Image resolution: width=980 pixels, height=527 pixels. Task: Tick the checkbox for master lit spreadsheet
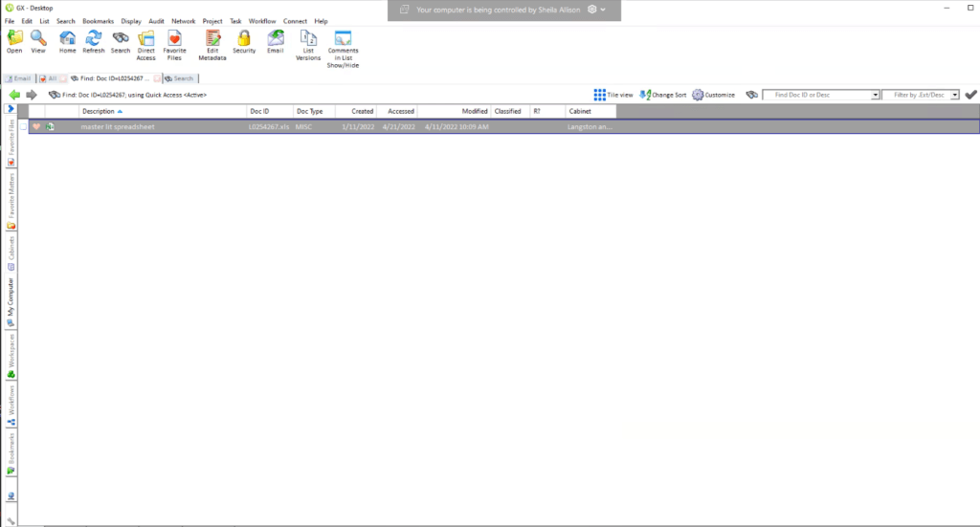(x=23, y=127)
